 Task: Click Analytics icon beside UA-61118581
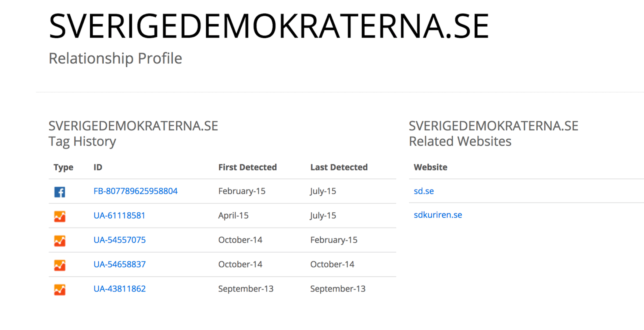60,216
